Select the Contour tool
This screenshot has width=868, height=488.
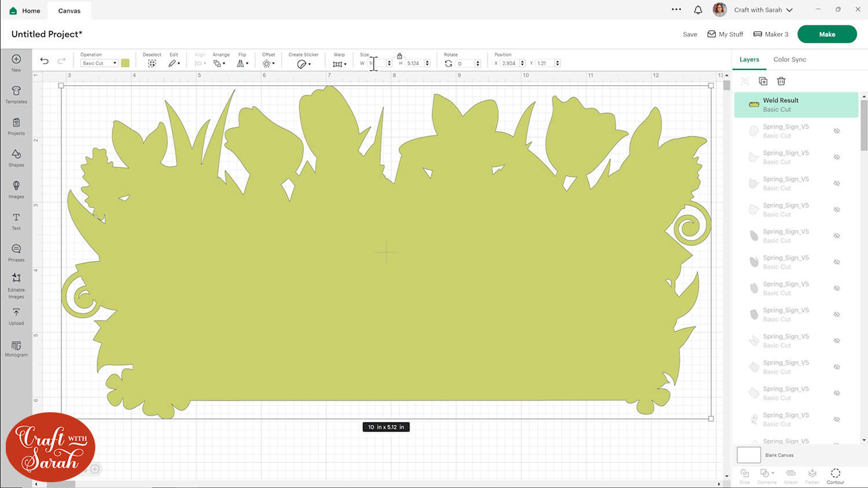tap(836, 476)
